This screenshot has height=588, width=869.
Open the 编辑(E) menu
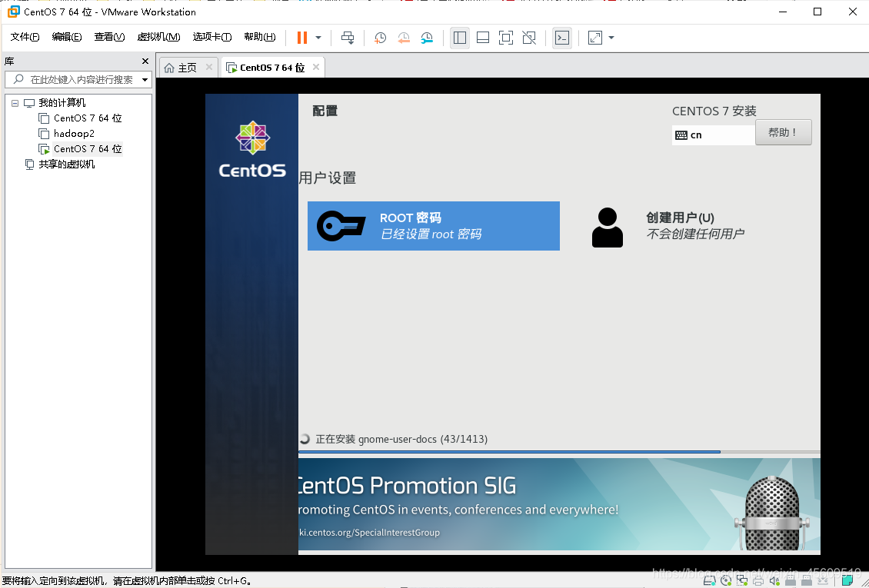point(66,37)
